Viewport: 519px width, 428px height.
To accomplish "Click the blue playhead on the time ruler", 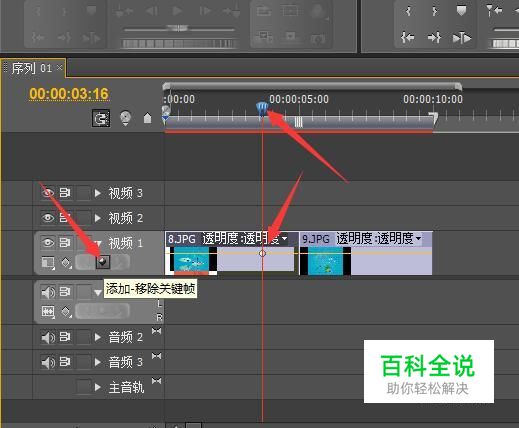I will 262,109.
